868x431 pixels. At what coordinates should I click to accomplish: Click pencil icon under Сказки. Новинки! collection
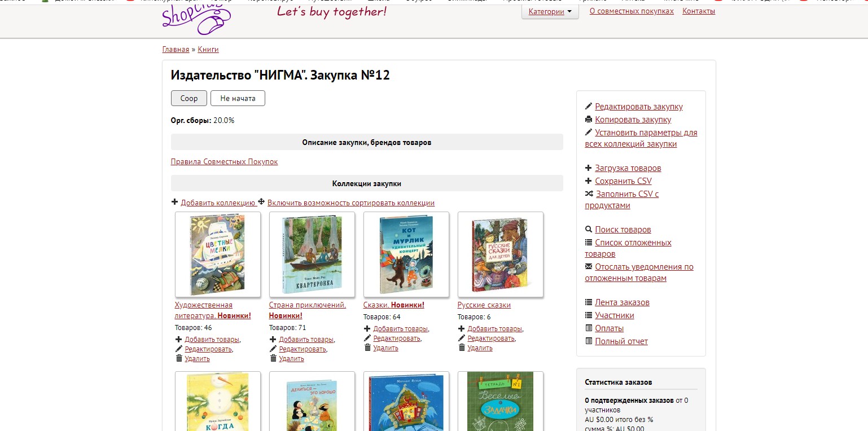(367, 338)
